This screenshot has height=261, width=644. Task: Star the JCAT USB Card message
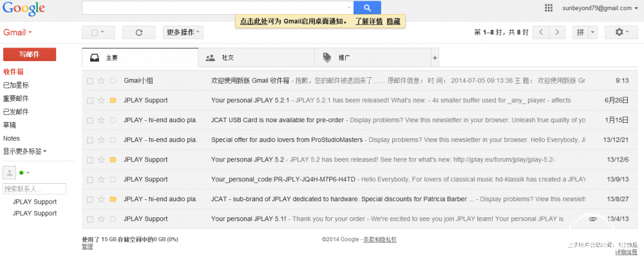pos(101,120)
